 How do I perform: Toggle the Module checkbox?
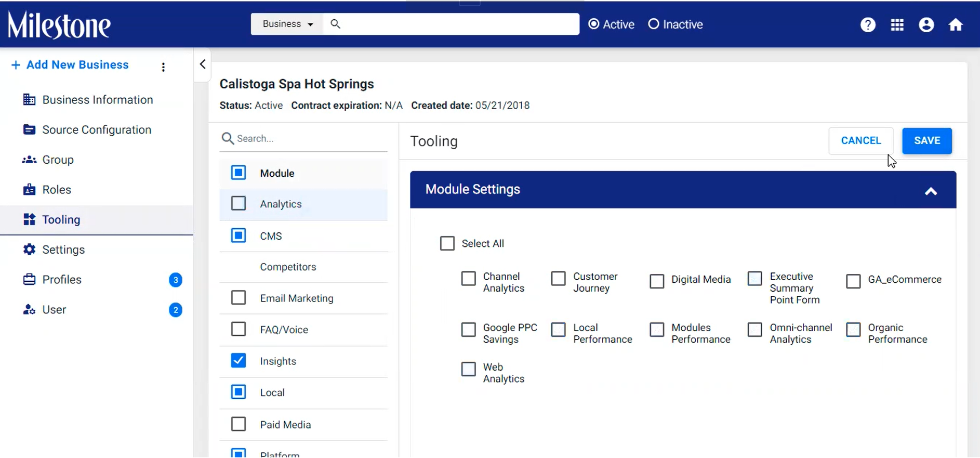[239, 173]
